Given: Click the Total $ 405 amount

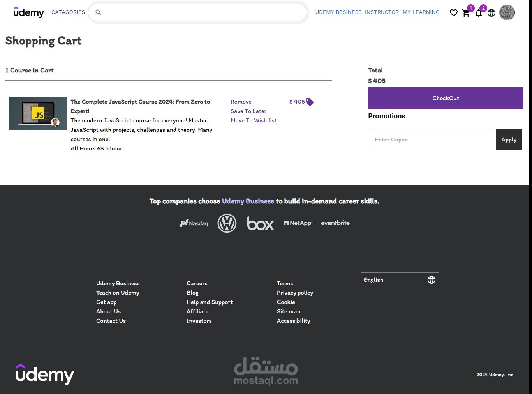Looking at the screenshot, I should click(x=377, y=81).
